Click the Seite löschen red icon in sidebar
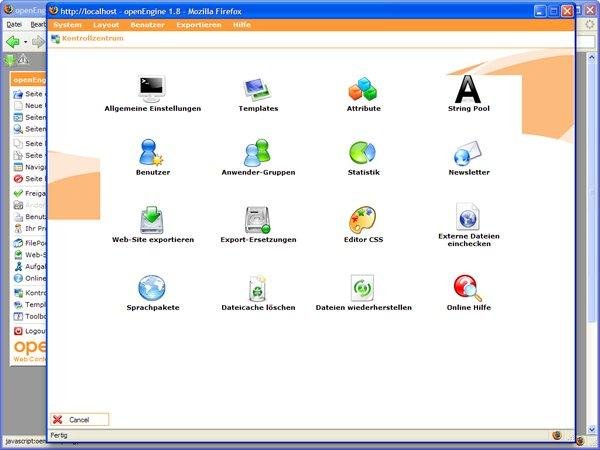600x450 pixels. coord(18,179)
